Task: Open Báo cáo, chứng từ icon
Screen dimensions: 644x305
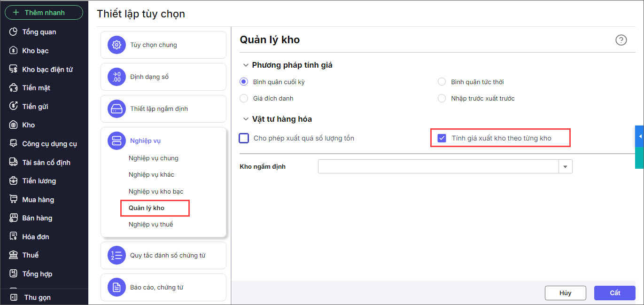Action: click(x=116, y=287)
